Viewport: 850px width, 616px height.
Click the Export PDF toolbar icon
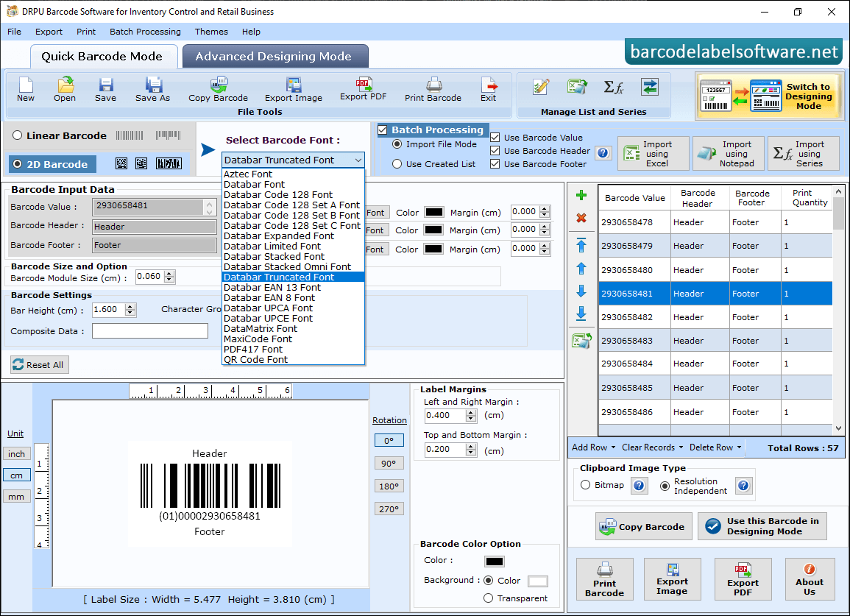[x=364, y=84]
